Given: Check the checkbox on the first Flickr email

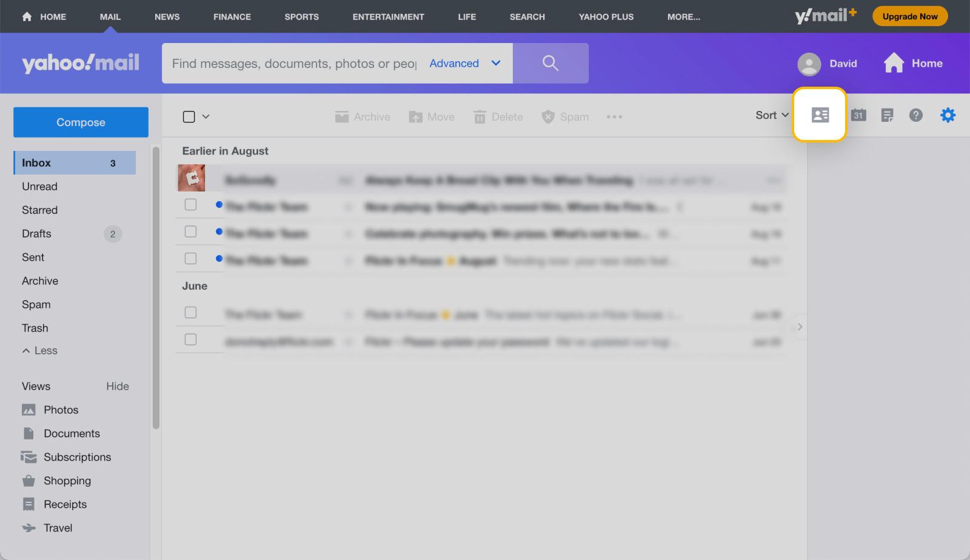Looking at the screenshot, I should 190,204.
